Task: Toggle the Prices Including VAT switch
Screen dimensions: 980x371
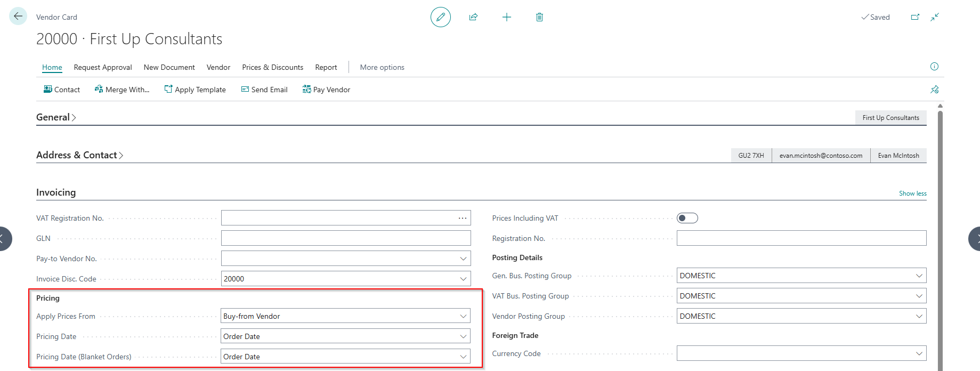Action: (687, 218)
